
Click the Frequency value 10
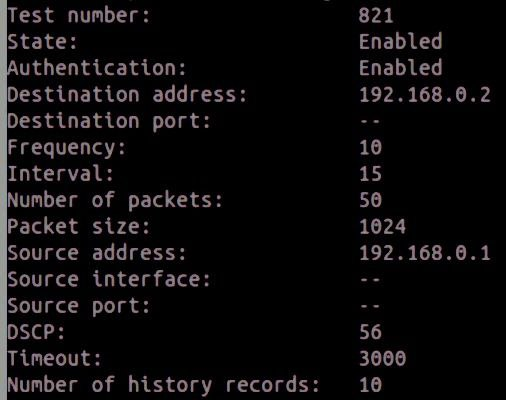[x=370, y=147]
